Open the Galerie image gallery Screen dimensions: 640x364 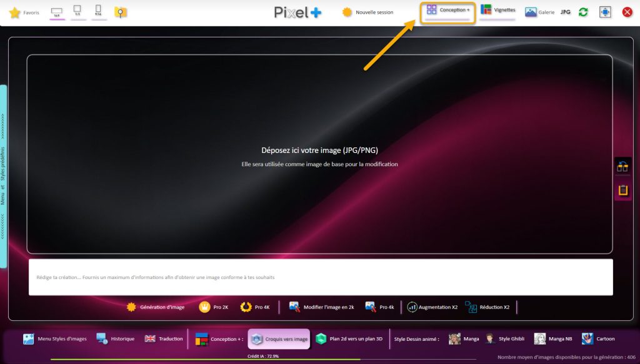tap(540, 12)
